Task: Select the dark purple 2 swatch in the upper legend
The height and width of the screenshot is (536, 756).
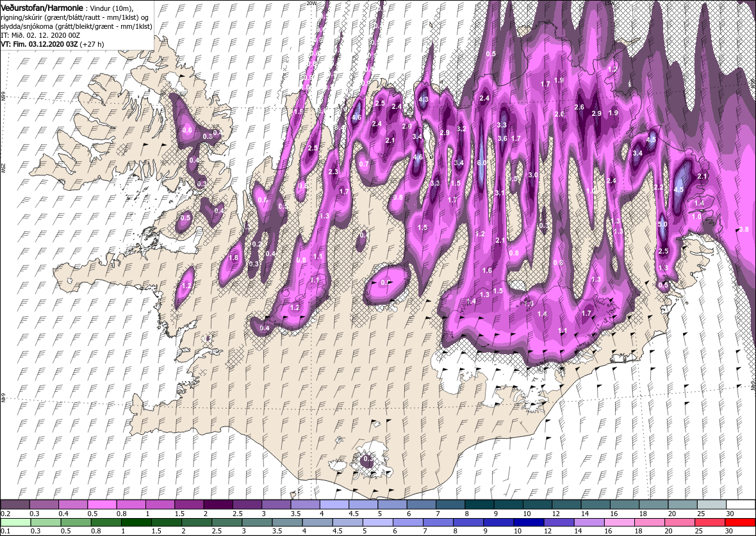Action: point(218,504)
